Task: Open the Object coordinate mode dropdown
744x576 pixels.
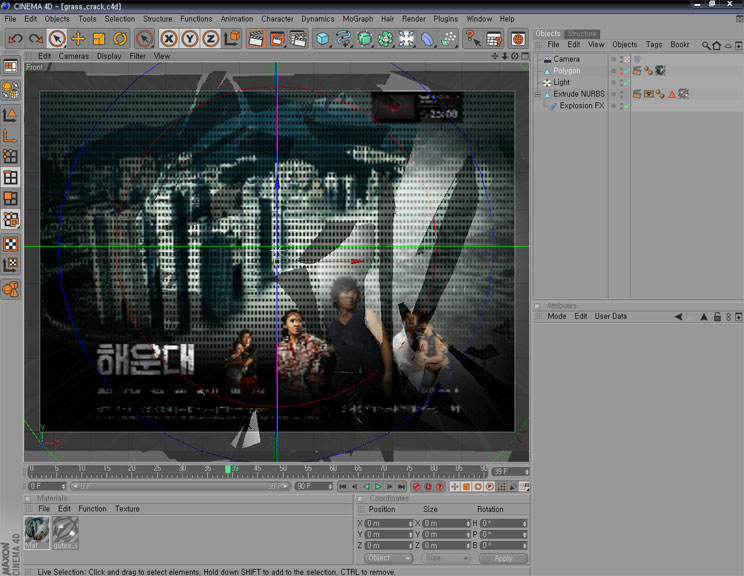Action: pyautogui.click(x=389, y=558)
